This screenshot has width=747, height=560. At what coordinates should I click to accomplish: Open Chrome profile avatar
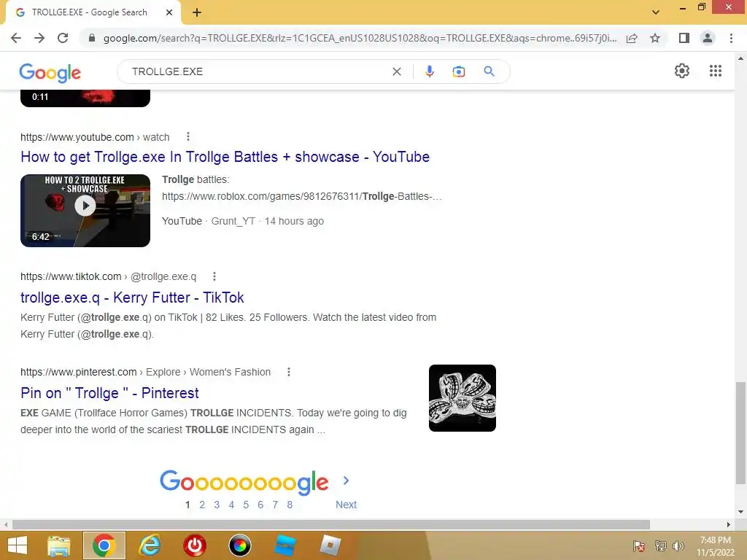coord(708,38)
